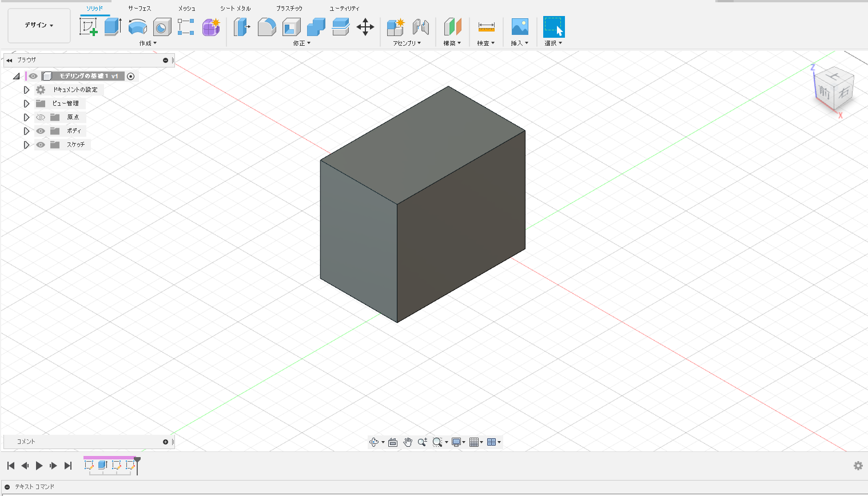Expand the コメント panel with plus button
This screenshot has height=496, width=868.
pyautogui.click(x=165, y=442)
